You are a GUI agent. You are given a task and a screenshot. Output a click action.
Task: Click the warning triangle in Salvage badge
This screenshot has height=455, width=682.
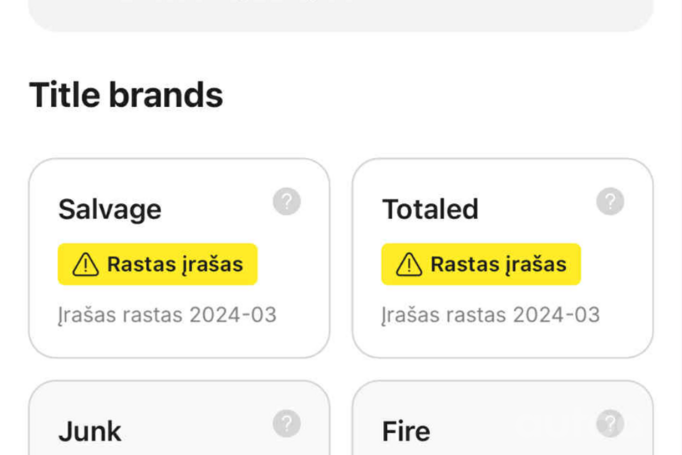tap(86, 264)
